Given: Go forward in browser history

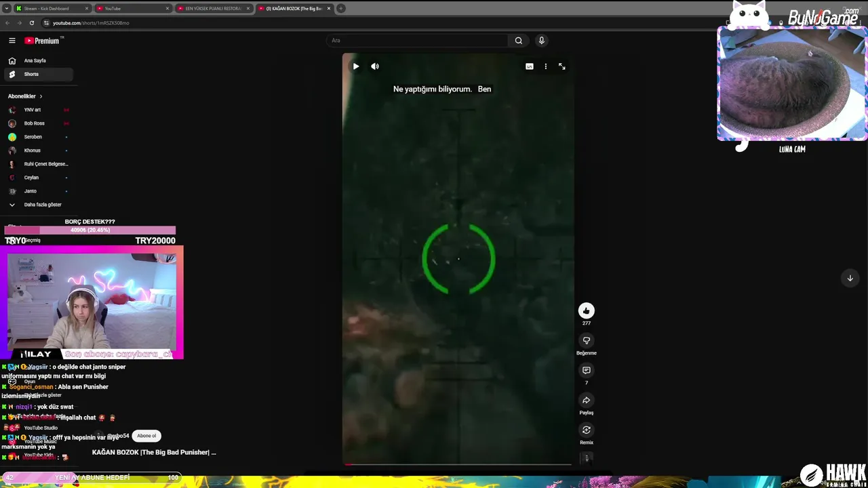Looking at the screenshot, I should tap(19, 23).
